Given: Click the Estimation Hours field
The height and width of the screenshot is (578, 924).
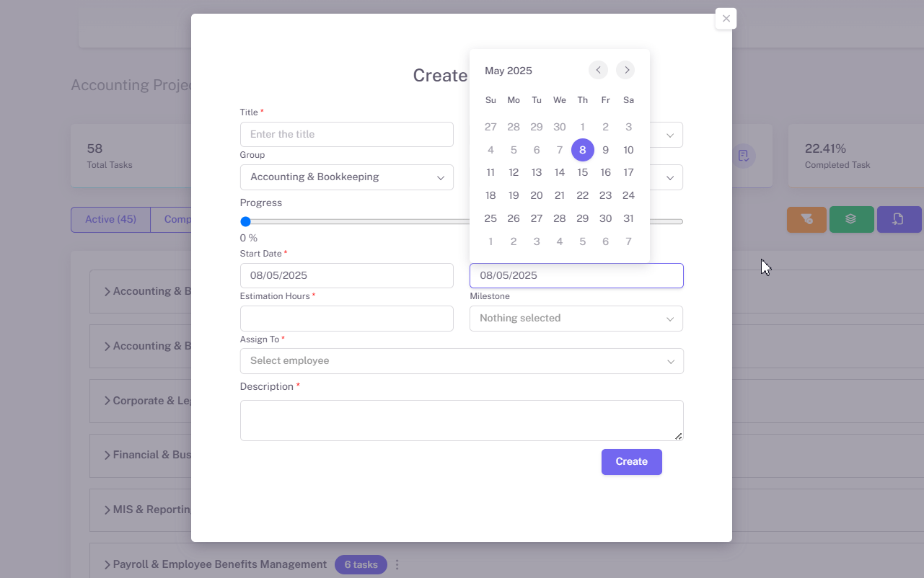Looking at the screenshot, I should pos(347,319).
